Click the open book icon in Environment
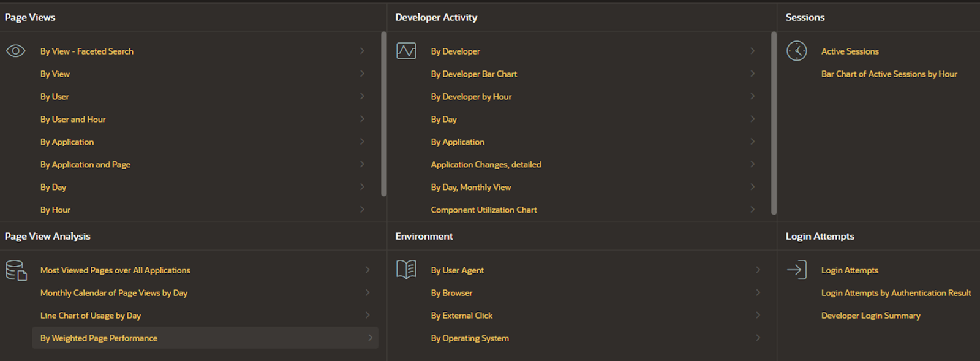 [x=406, y=270]
